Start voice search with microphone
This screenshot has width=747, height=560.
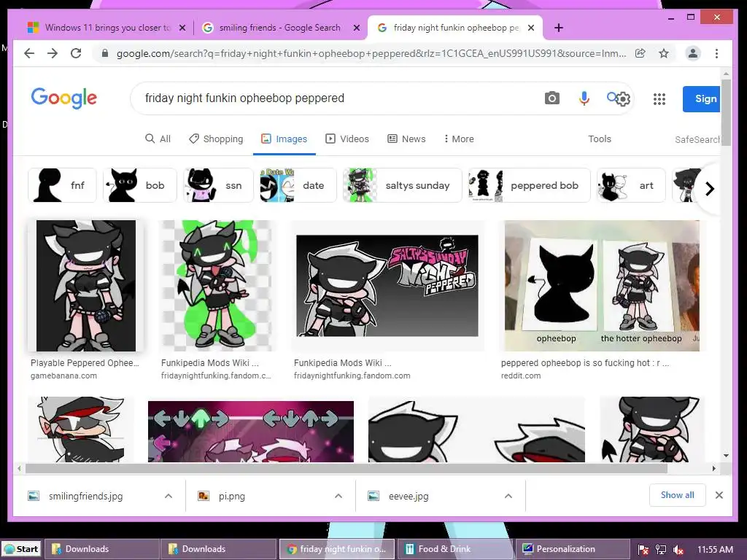pyautogui.click(x=584, y=98)
